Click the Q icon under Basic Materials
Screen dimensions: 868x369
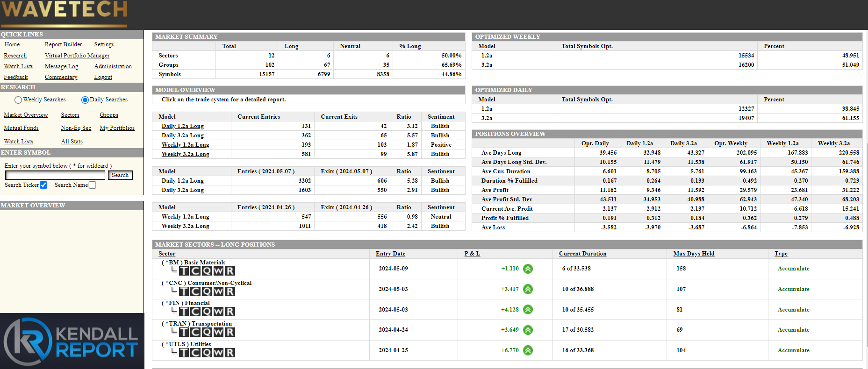(207, 271)
